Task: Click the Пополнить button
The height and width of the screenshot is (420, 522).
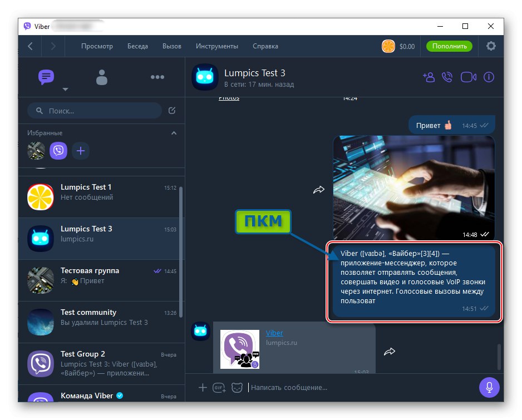Action: pyautogui.click(x=450, y=46)
